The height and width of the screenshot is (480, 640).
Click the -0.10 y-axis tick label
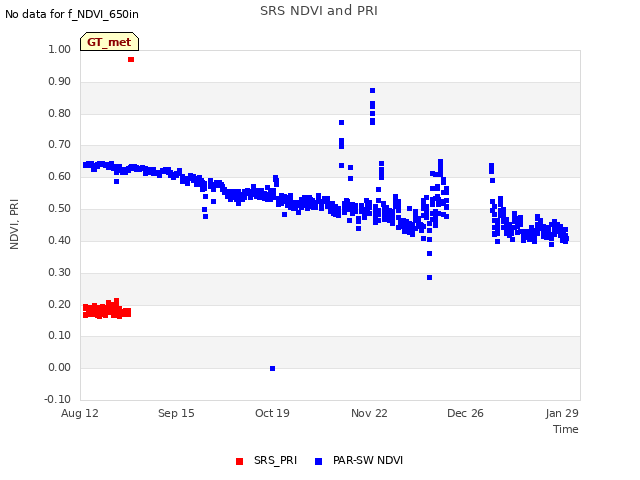[58, 399]
